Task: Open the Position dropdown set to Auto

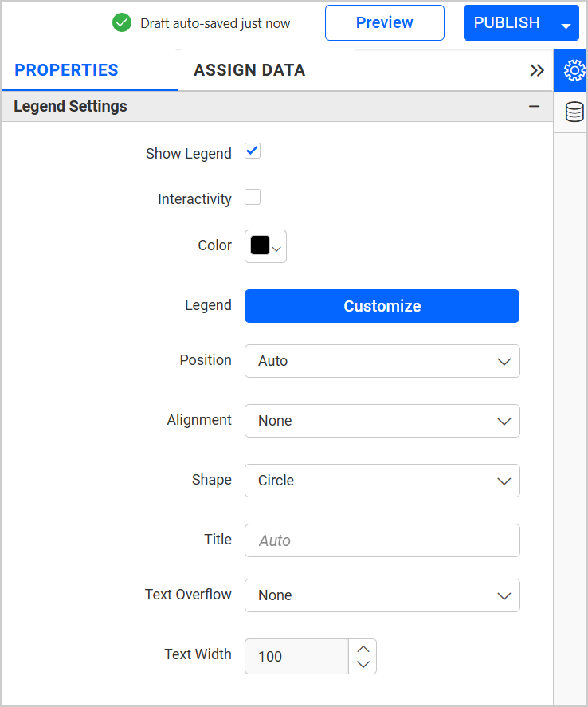Action: pyautogui.click(x=382, y=361)
